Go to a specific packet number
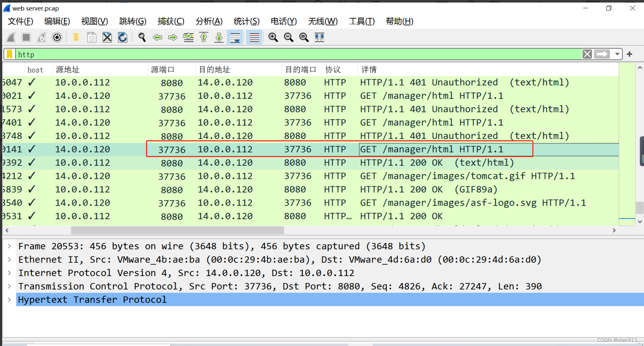Viewport: 644px width, 346px height. pyautogui.click(x=188, y=37)
